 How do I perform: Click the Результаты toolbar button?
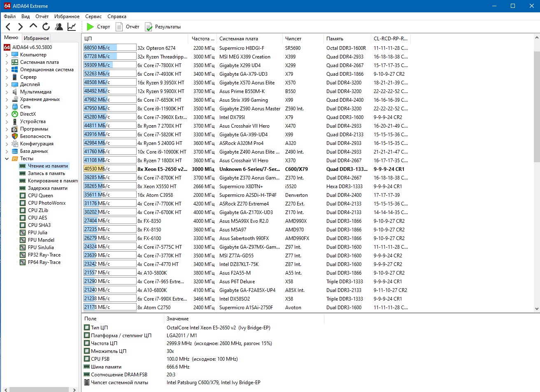163,27
